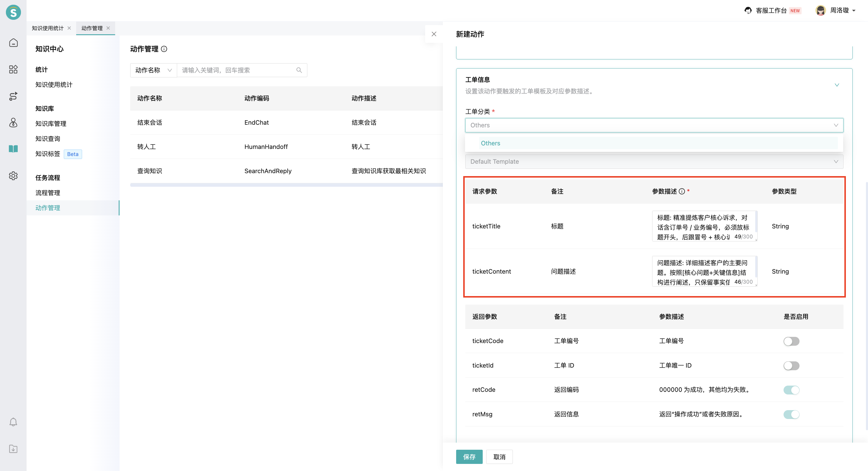The width and height of the screenshot is (868, 471).
Task: Open the 动作名称 filter dropdown
Action: pos(153,70)
